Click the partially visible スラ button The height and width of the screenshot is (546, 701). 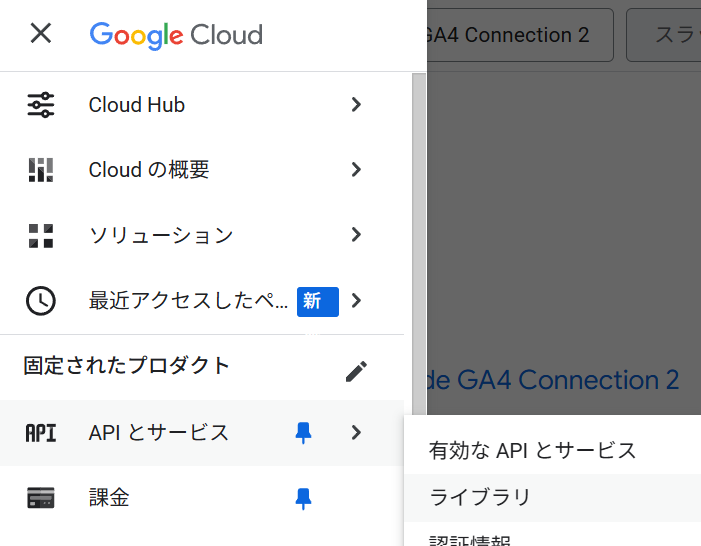tap(664, 35)
